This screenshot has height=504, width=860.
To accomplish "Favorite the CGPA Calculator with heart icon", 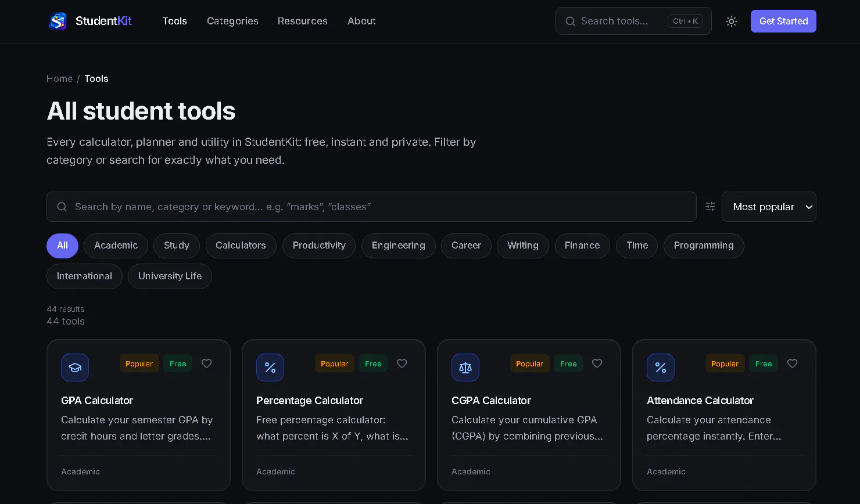I will [x=597, y=363].
